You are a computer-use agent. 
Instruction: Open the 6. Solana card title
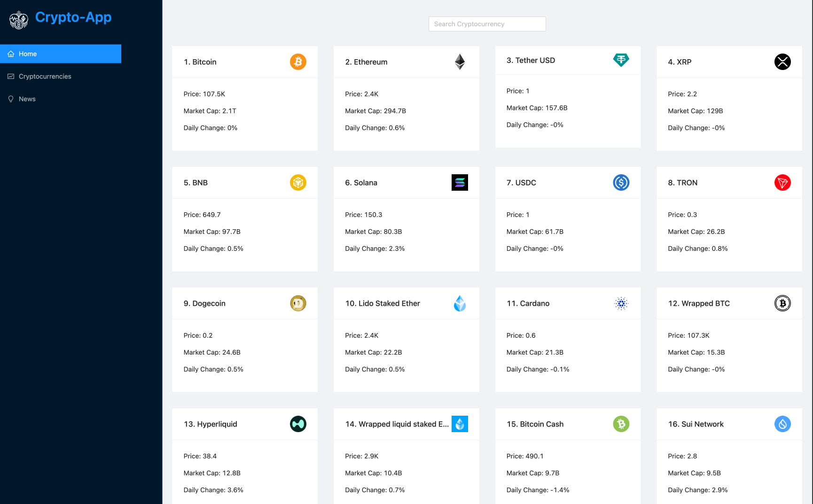coord(361,183)
